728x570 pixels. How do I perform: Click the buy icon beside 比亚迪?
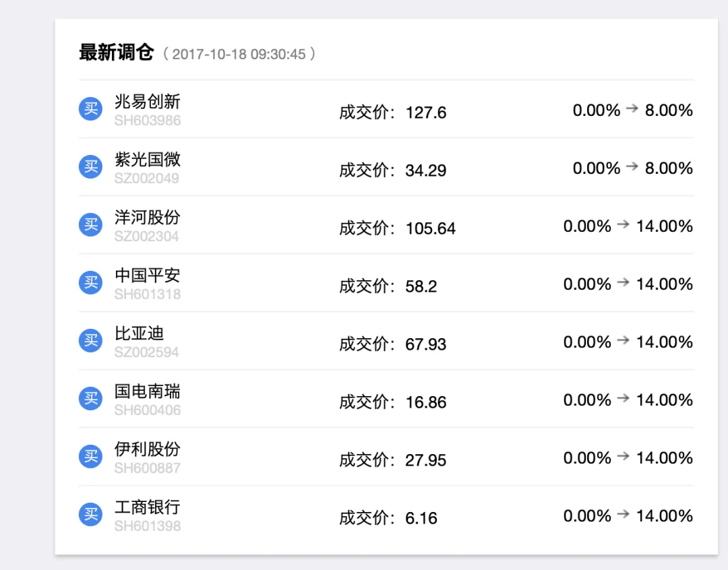click(x=90, y=340)
